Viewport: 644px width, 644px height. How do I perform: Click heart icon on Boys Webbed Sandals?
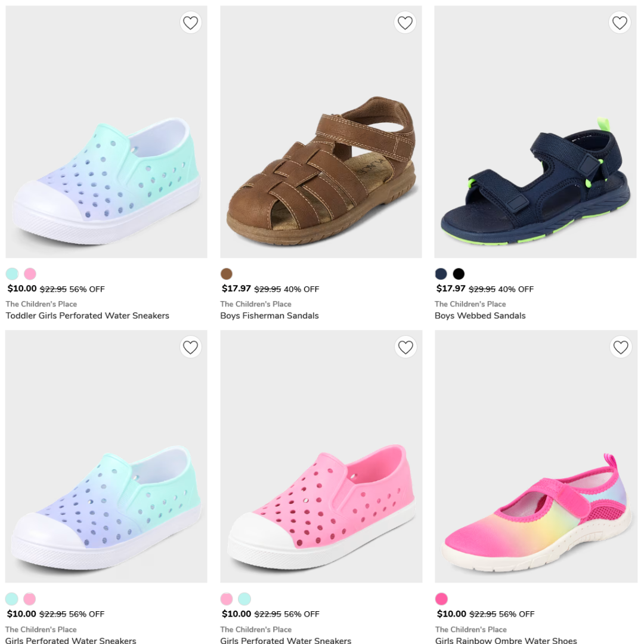click(620, 23)
